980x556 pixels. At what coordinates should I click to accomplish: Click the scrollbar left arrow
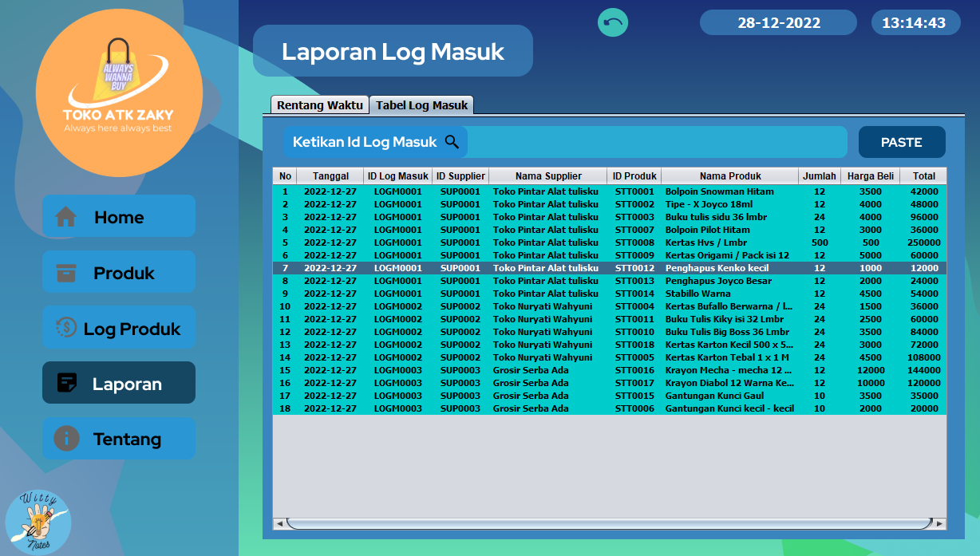point(279,524)
